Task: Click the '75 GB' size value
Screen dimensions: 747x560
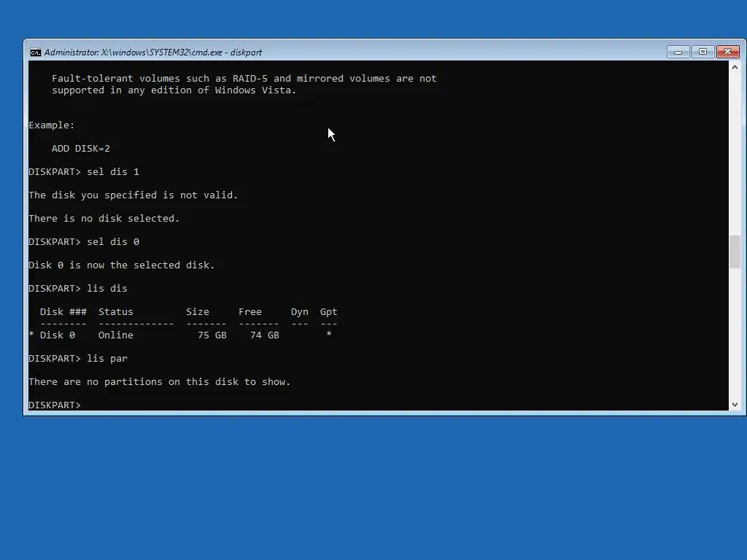Action: (x=212, y=335)
